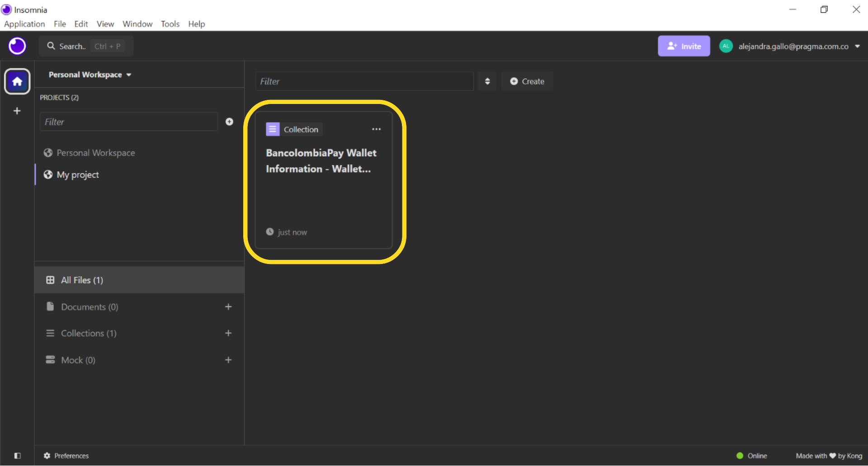The image size is (868, 466).
Task: Expand the Personal Workspace dropdown
Action: [90, 75]
